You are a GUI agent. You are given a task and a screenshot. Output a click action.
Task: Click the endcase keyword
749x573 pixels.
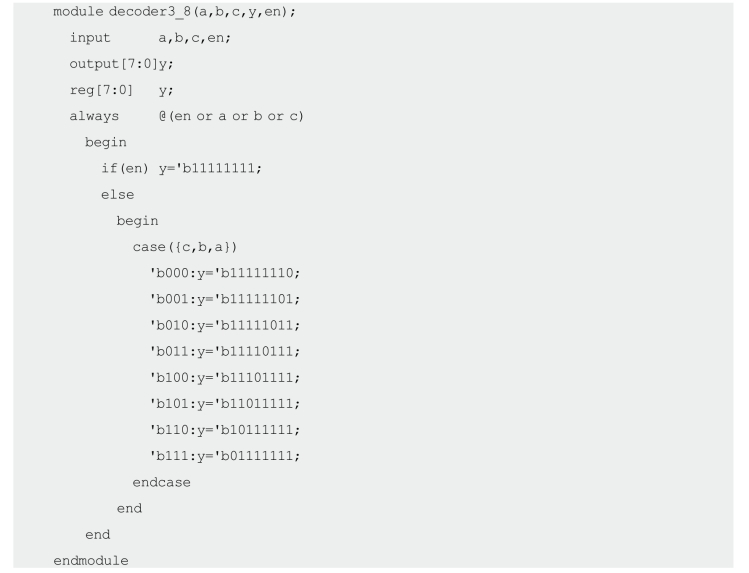click(161, 482)
